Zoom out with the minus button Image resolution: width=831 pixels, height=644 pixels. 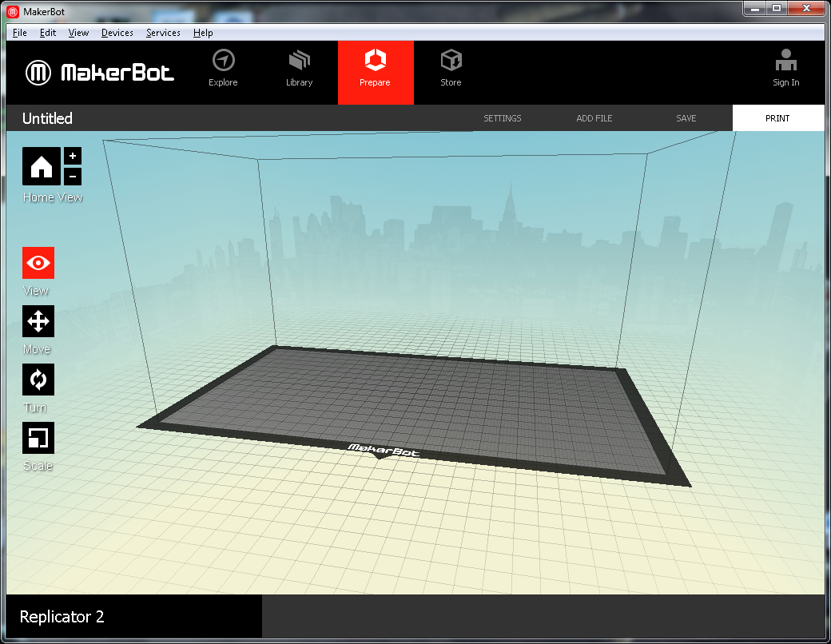coord(73,177)
